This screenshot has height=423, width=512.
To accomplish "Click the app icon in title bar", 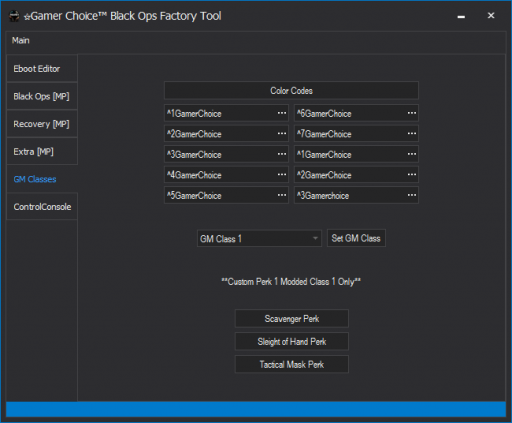I will click(x=14, y=16).
